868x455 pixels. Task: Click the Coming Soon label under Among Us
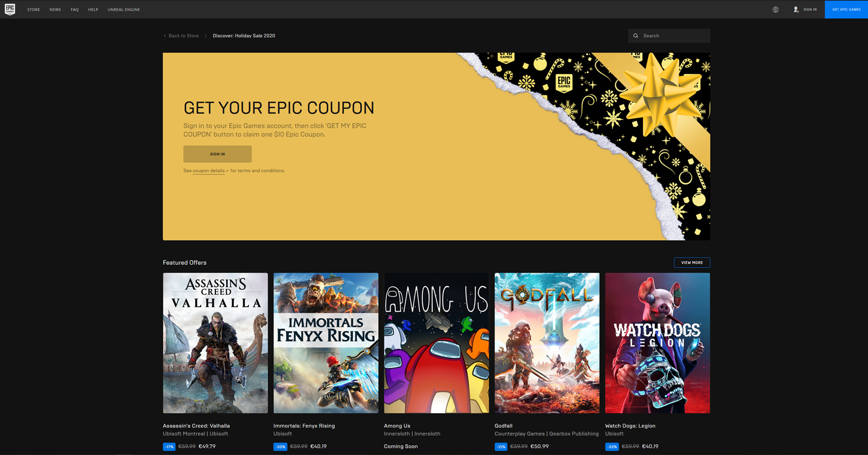401,447
